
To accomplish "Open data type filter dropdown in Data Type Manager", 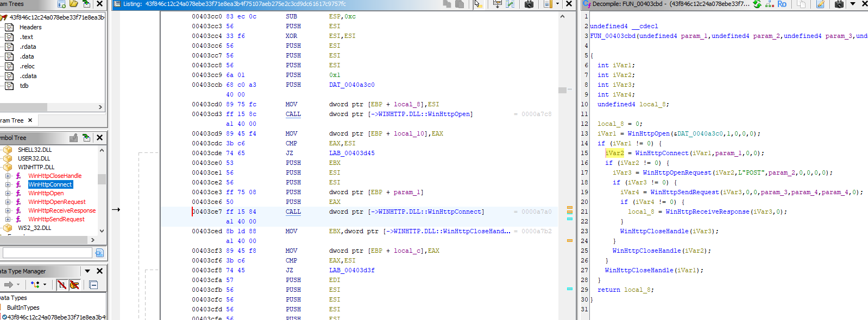I will [45, 285].
